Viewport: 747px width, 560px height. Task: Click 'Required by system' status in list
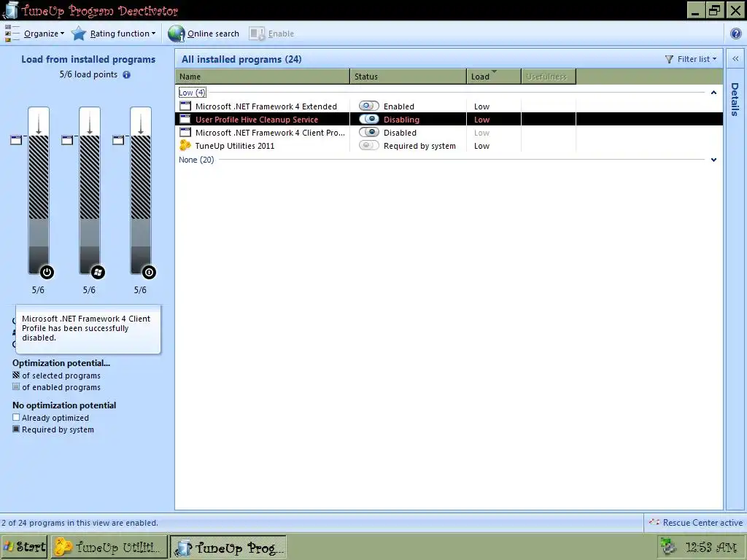419,146
